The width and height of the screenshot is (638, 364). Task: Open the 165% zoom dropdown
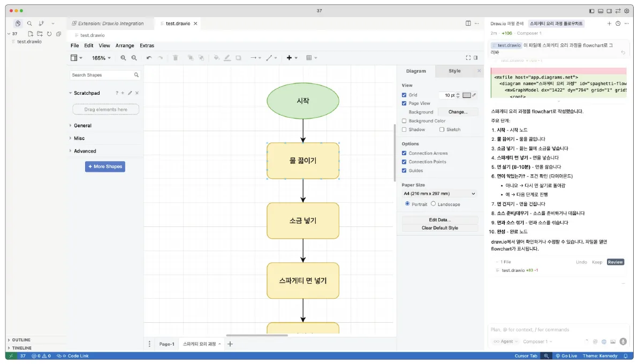click(101, 58)
